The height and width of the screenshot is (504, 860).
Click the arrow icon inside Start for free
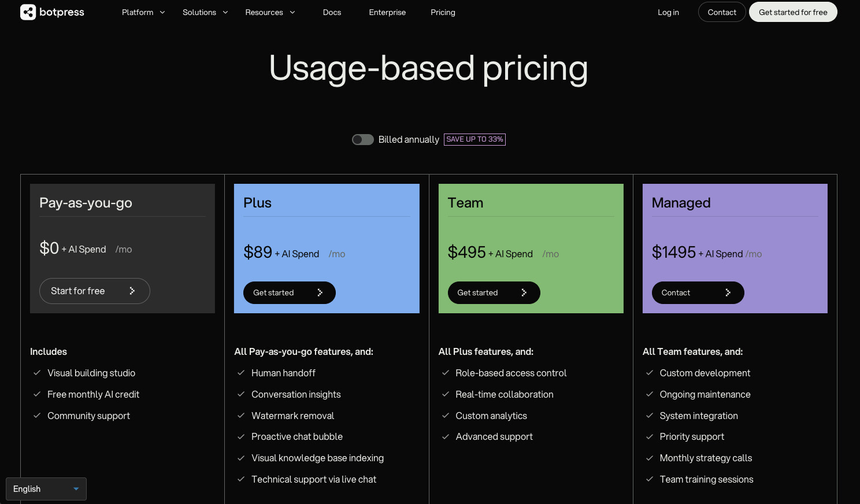(x=132, y=291)
